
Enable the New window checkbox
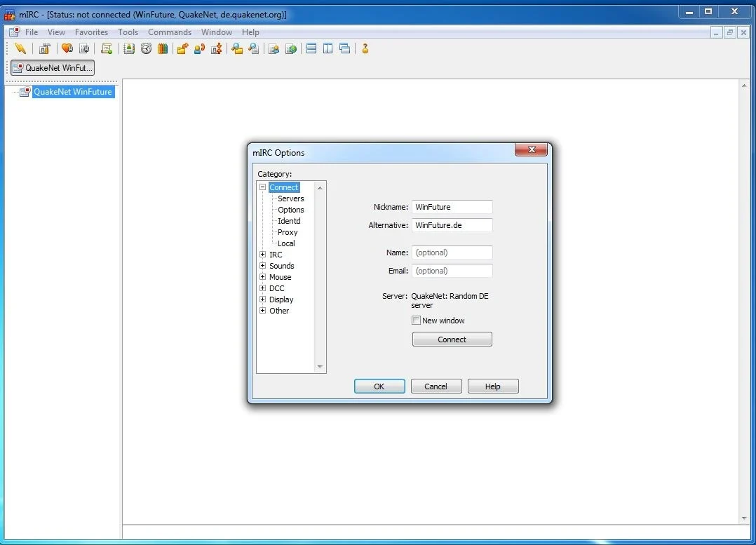[416, 321]
